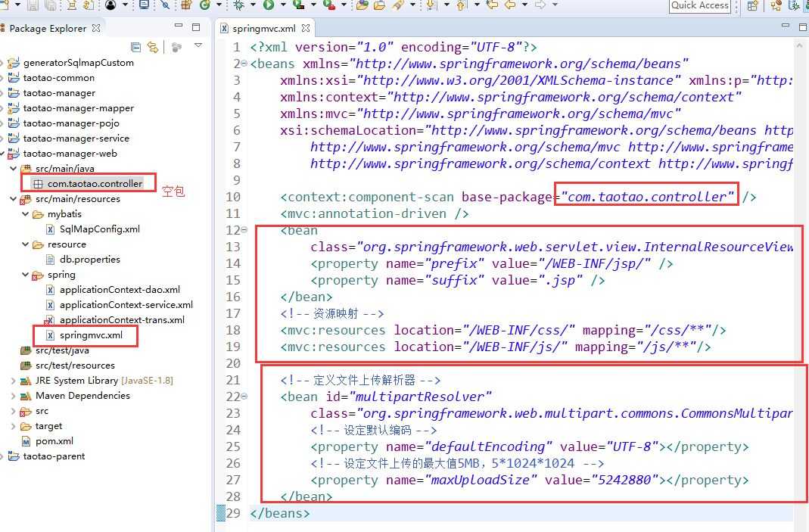This screenshot has height=532, width=809.
Task: Click the Open Type icon in toolbar
Action: (x=362, y=5)
